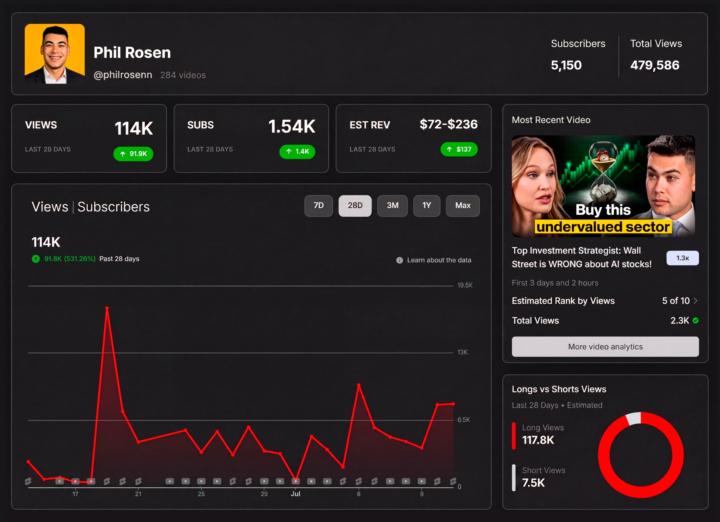Select the 7D time range
Screen dimensions: 720x522
(x=319, y=206)
